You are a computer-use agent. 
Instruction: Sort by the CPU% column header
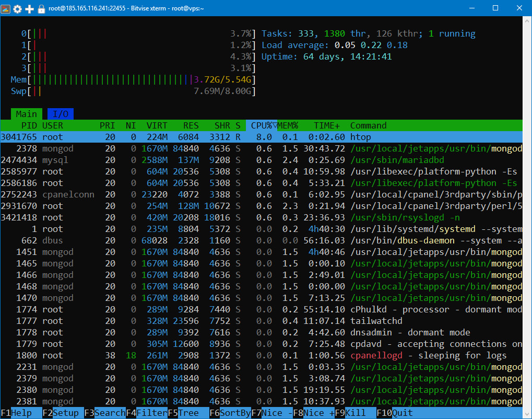261,125
